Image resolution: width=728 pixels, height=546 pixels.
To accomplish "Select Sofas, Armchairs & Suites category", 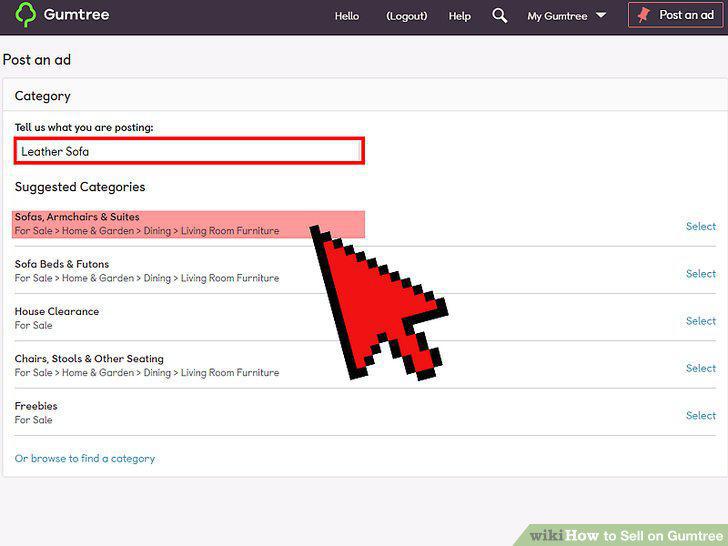I will (701, 226).
